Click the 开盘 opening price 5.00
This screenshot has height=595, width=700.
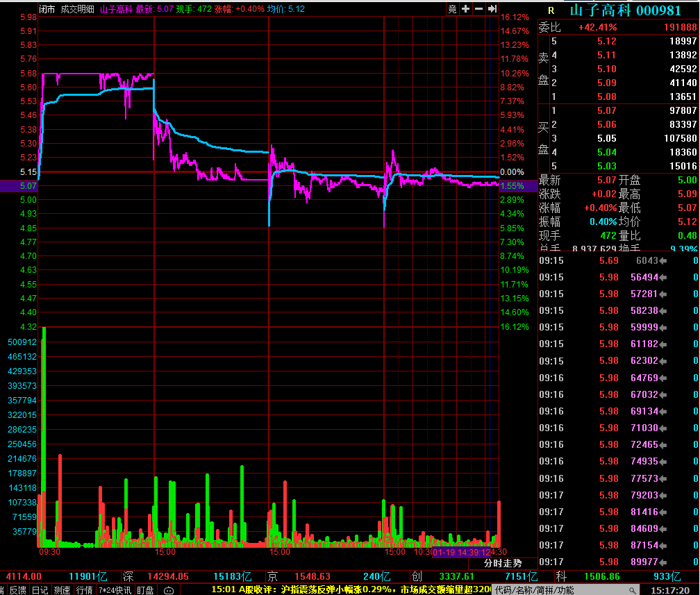[x=687, y=180]
